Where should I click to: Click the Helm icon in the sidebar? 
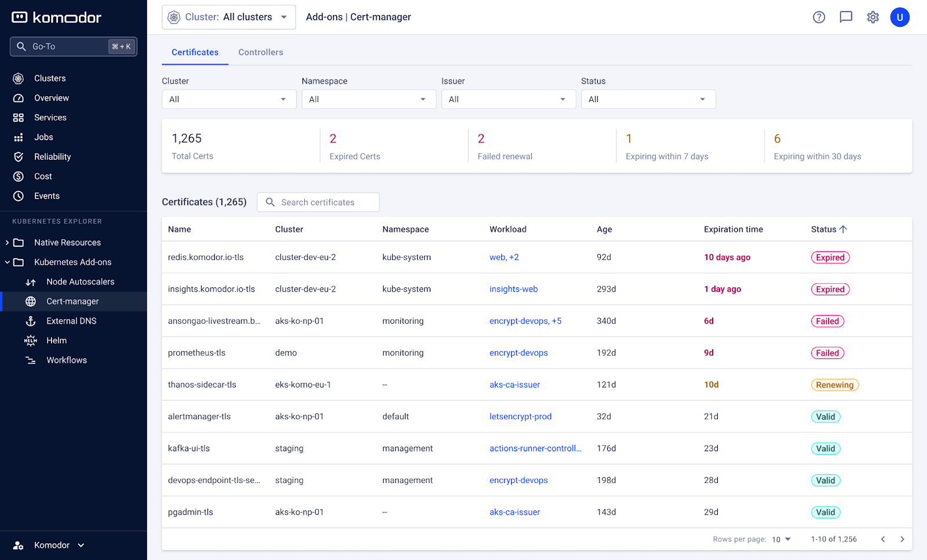pos(31,341)
